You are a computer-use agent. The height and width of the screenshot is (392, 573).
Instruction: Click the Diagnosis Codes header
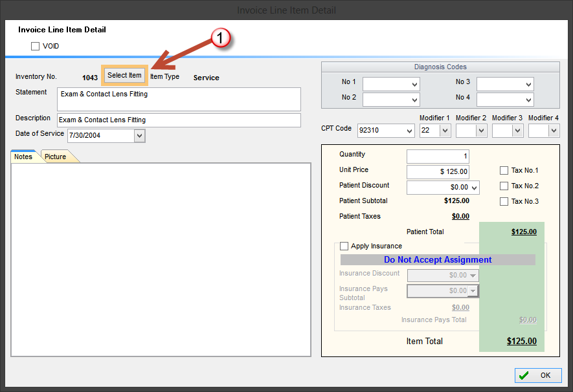click(x=440, y=67)
